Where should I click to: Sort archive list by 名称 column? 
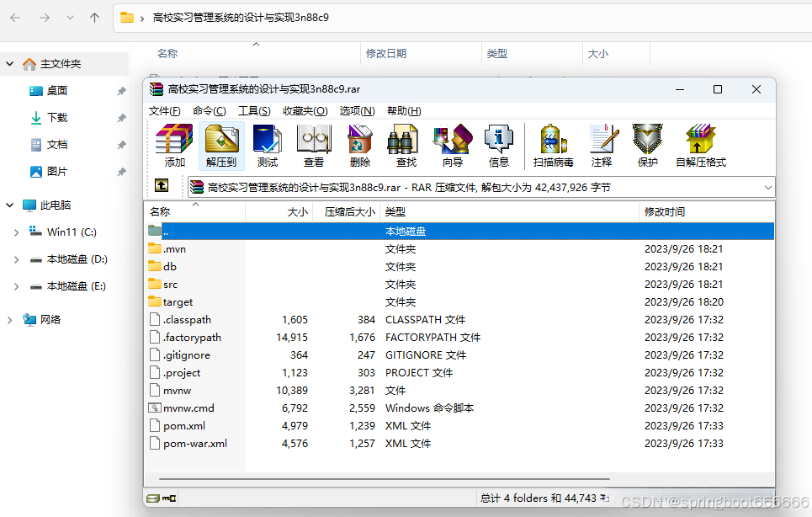pos(194,212)
